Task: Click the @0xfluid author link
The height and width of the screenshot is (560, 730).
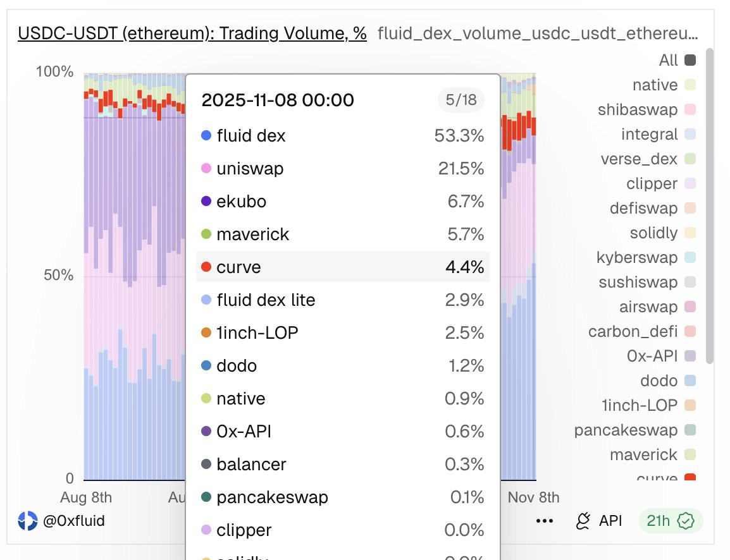Action: (x=73, y=520)
